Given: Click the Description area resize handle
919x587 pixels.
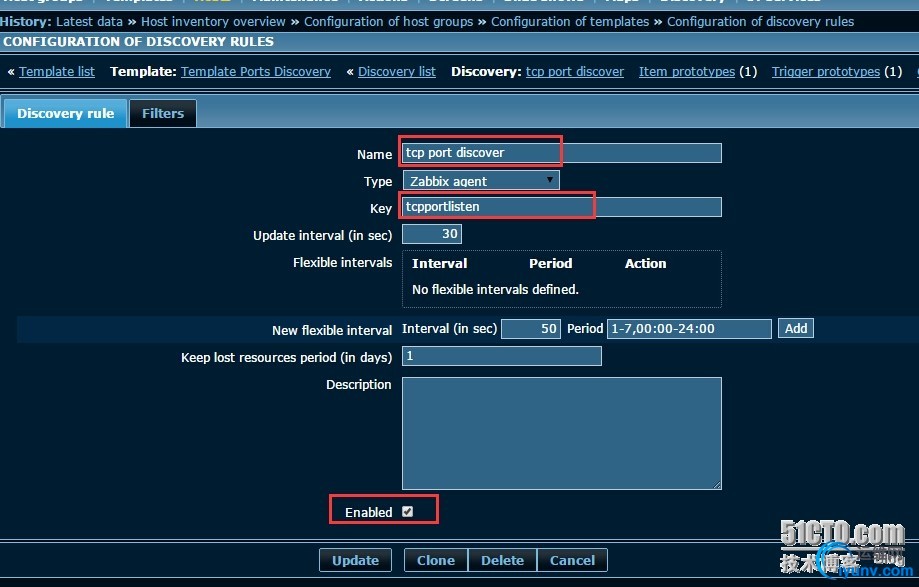Looking at the screenshot, I should tap(717, 485).
